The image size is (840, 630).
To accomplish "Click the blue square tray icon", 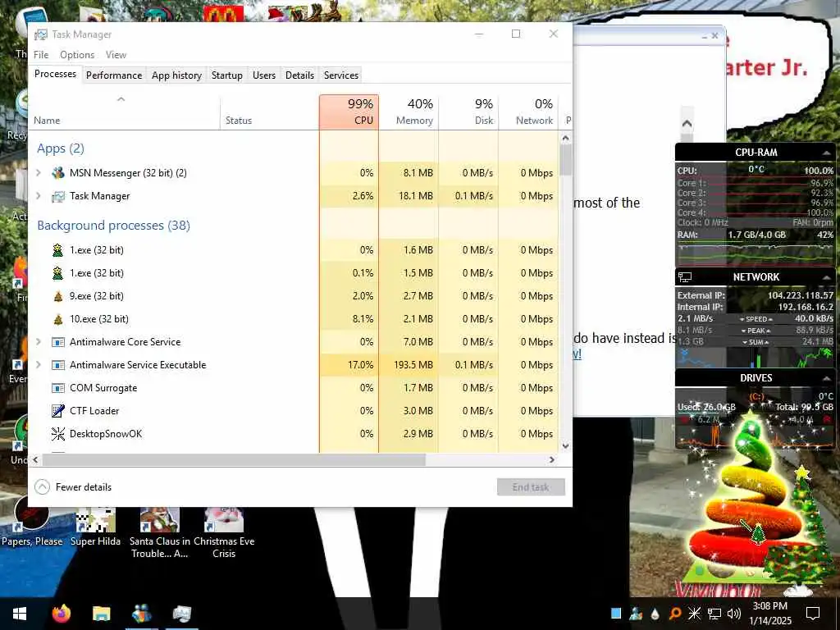I will [x=616, y=614].
